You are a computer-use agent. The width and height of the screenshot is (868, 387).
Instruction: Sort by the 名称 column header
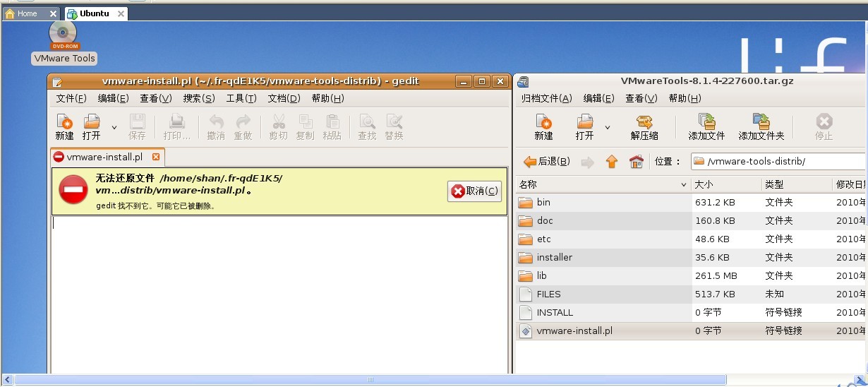pos(603,184)
